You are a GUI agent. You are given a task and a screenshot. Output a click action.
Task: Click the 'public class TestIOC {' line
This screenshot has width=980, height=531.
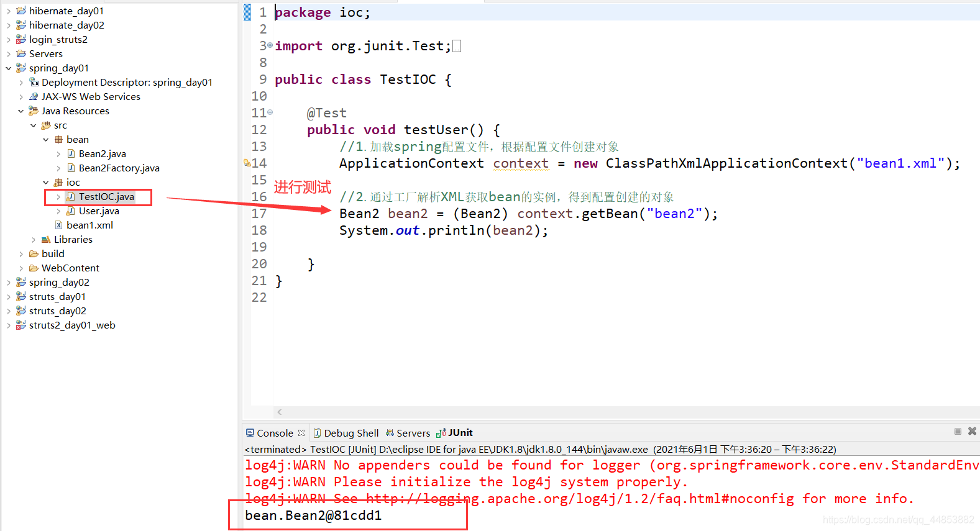(363, 79)
